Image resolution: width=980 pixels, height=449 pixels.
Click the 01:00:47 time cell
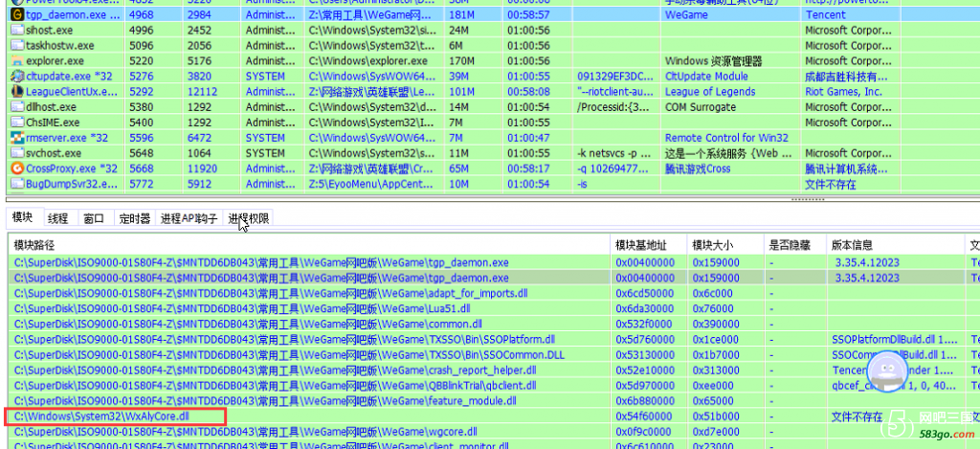pos(528,138)
